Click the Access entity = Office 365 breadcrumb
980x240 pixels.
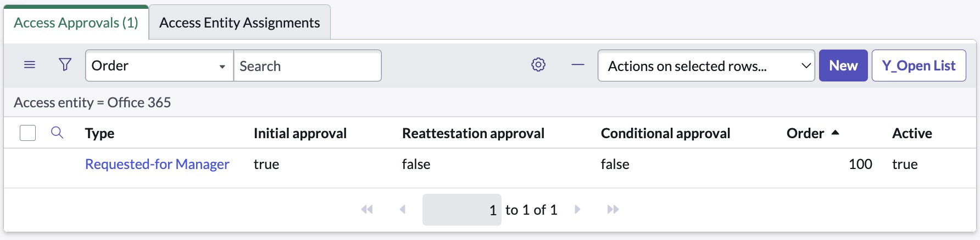pos(92,102)
